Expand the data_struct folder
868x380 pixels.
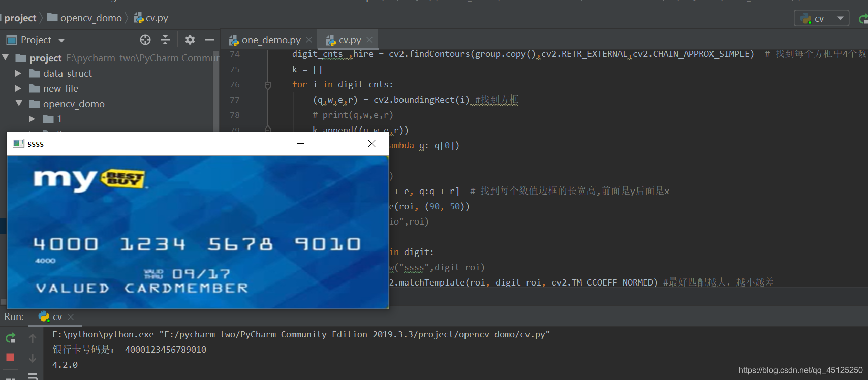click(18, 73)
